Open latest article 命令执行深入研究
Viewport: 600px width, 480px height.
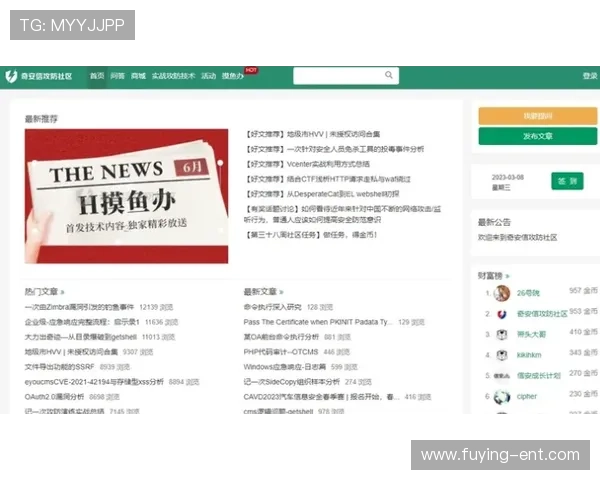pos(272,307)
